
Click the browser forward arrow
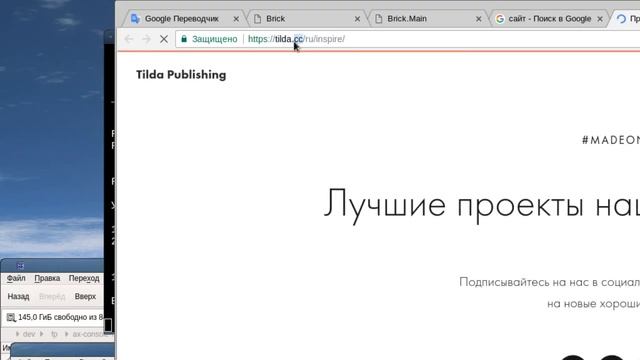coord(146,39)
